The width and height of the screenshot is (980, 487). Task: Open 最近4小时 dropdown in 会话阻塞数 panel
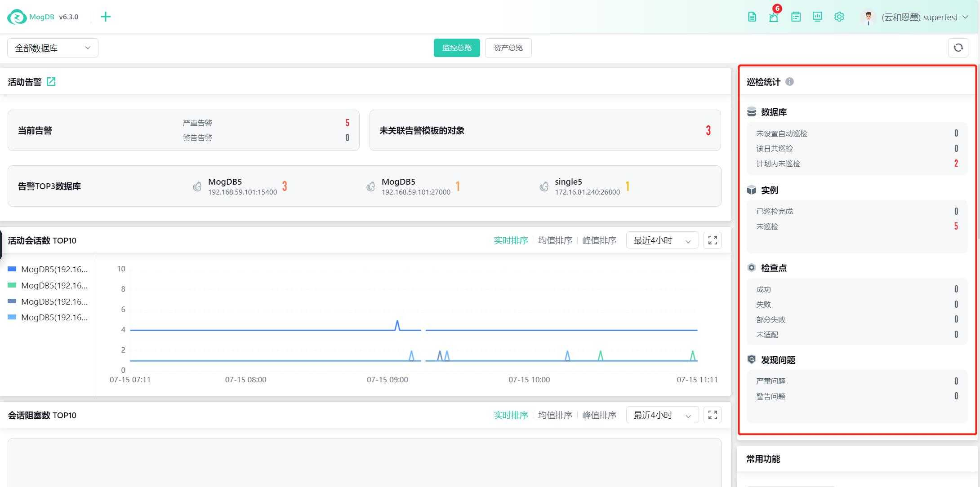(662, 415)
